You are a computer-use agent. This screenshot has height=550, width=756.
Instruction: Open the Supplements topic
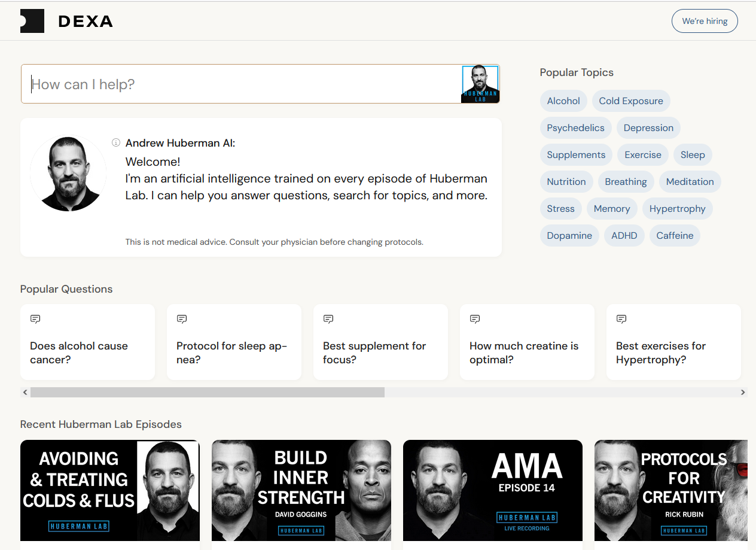click(x=576, y=154)
